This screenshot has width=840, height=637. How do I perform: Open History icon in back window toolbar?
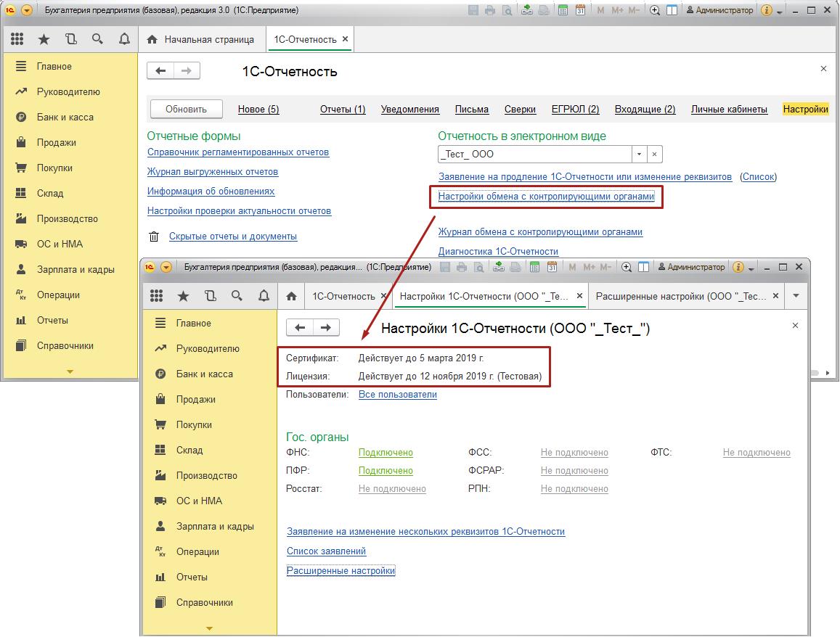pyautogui.click(x=70, y=39)
